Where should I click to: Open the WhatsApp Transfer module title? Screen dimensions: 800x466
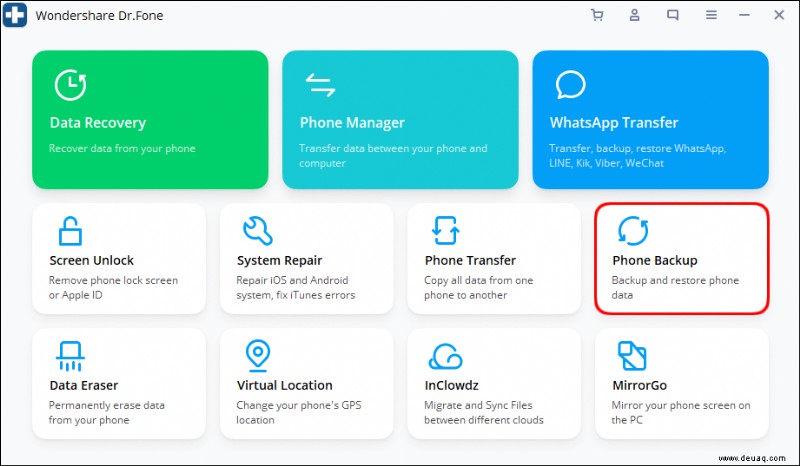(614, 122)
